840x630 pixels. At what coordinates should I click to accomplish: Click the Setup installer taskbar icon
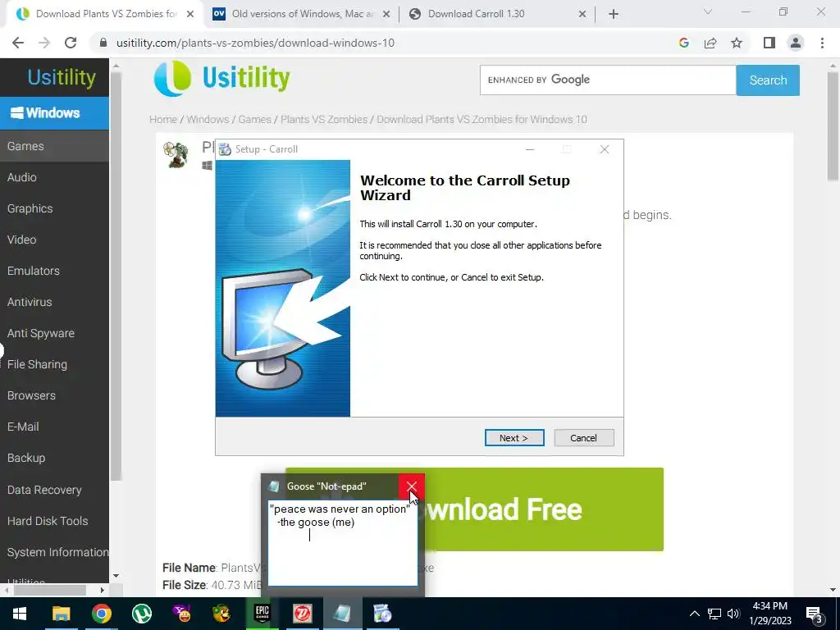(x=382, y=614)
